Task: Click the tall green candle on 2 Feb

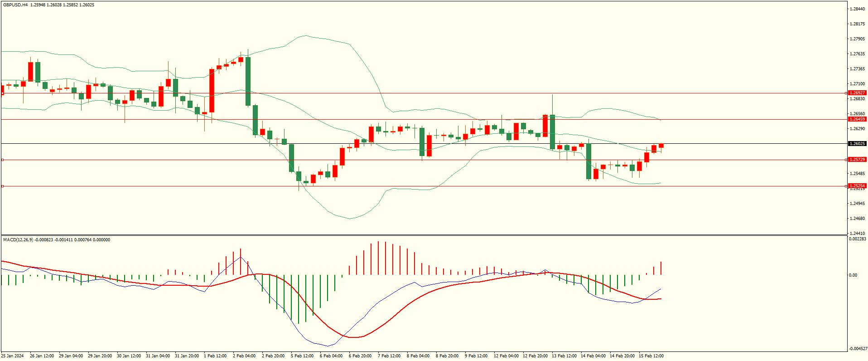Action: 248,81
